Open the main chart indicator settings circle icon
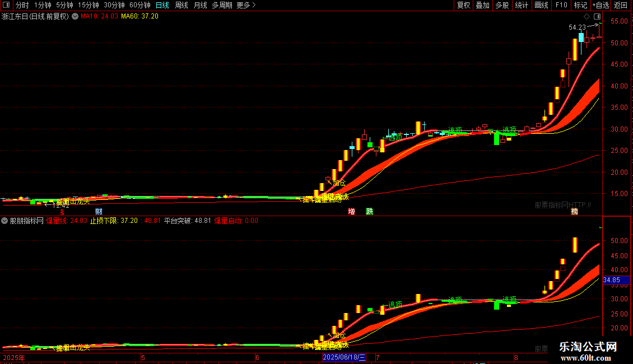This screenshot has height=364, width=633. [x=75, y=16]
